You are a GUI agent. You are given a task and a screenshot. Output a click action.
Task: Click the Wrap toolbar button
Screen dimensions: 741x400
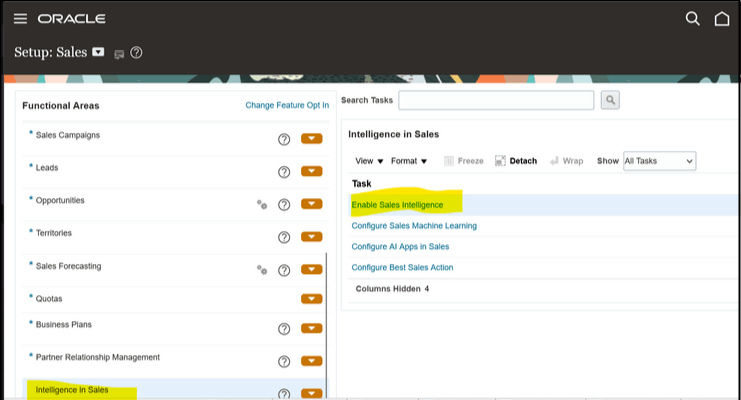point(567,161)
